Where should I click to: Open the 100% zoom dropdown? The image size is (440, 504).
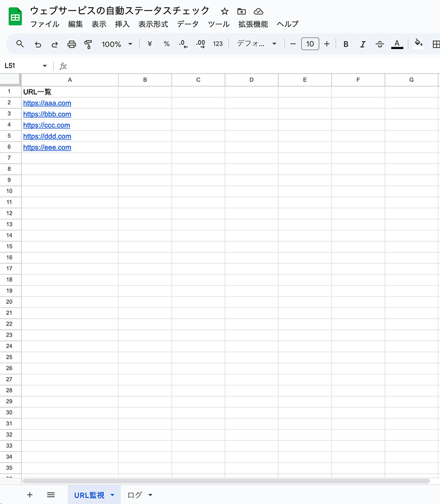pos(117,44)
